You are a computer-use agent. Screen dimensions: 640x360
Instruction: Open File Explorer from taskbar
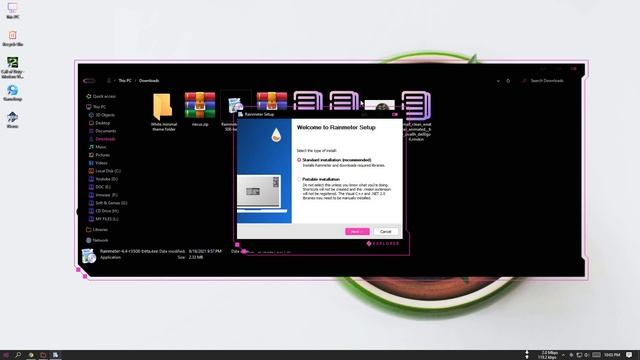tap(43, 355)
